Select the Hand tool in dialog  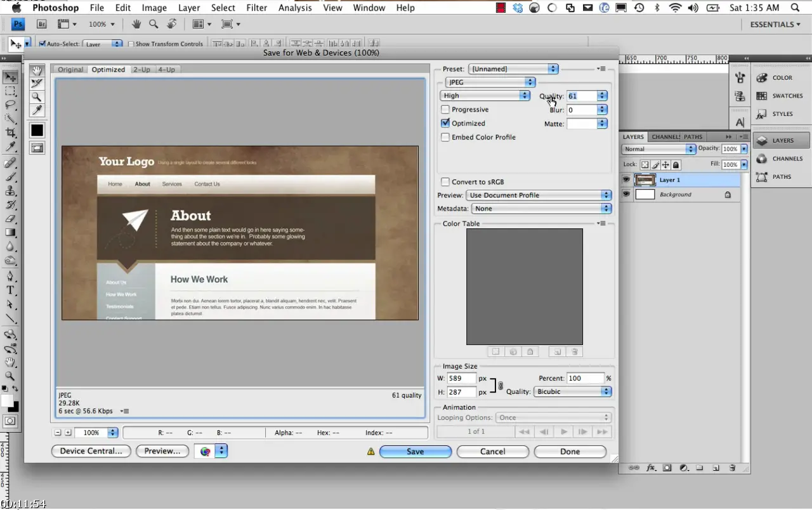tap(37, 71)
